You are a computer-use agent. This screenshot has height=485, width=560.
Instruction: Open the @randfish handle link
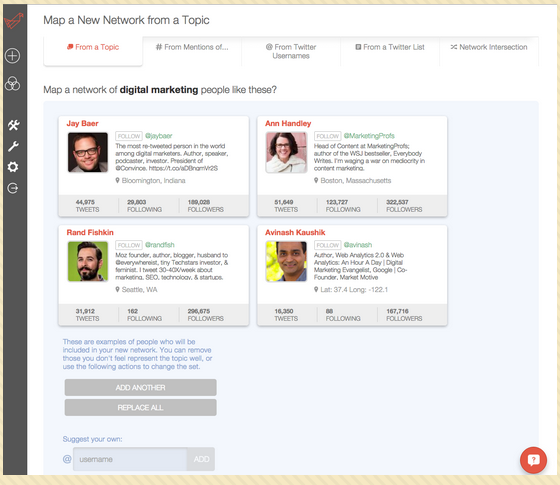160,245
